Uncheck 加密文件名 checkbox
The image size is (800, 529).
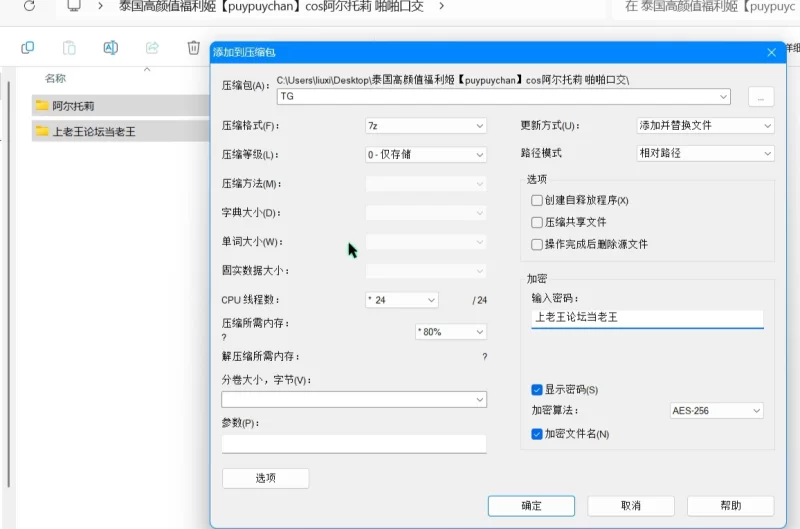click(x=537, y=434)
